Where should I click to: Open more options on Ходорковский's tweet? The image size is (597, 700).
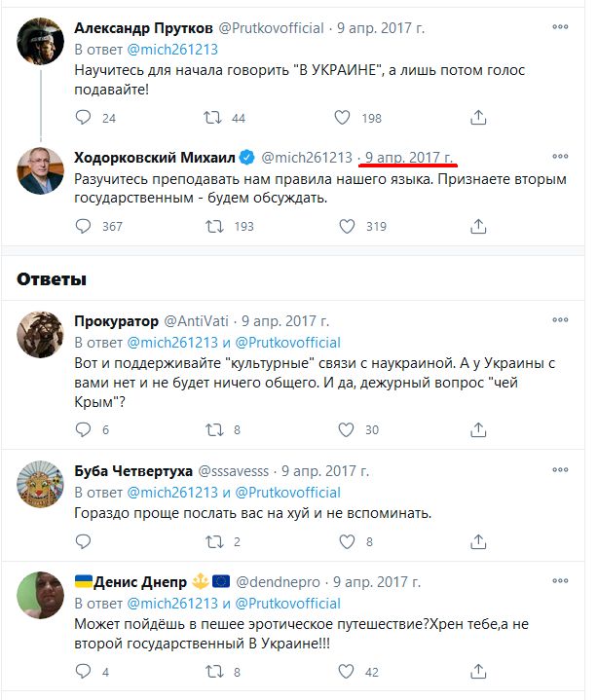pos(560,156)
